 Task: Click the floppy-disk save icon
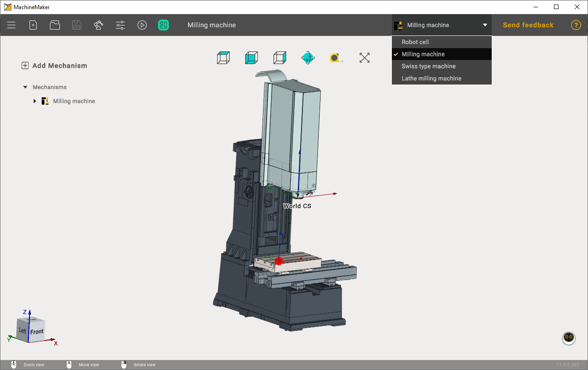pyautogui.click(x=77, y=25)
